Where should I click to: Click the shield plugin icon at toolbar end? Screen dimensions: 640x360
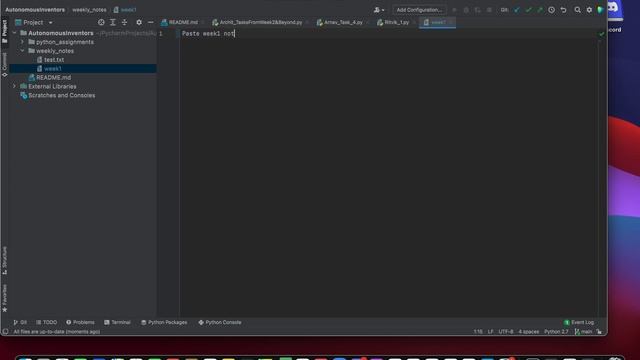[600, 10]
